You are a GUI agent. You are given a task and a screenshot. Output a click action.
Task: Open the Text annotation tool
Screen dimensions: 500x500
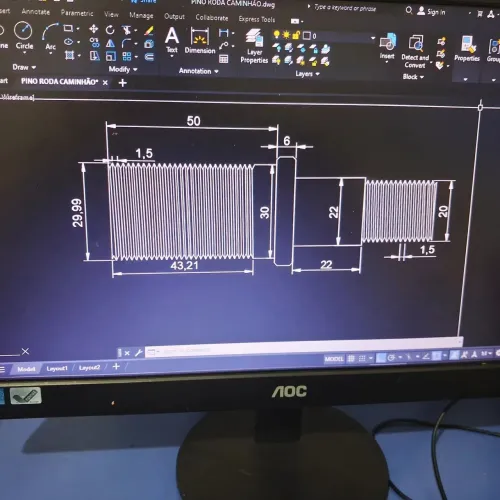172,40
